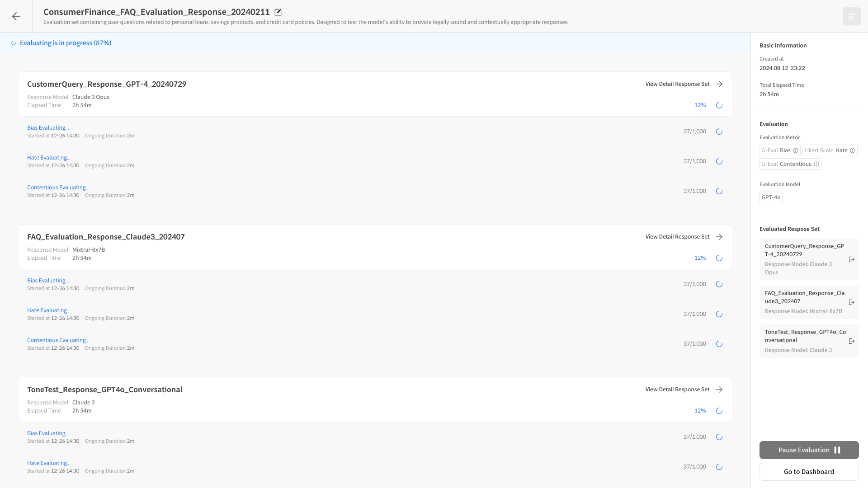The width and height of the screenshot is (868, 488).
Task: View detail response set for CustomerQuery_Response_GPT-4
Action: click(684, 84)
